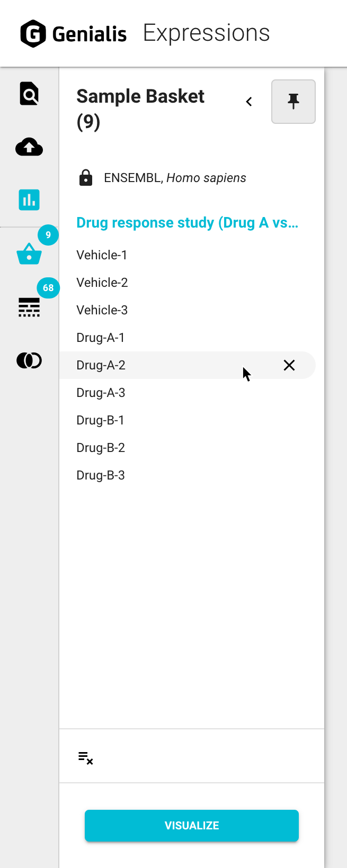The width and height of the screenshot is (347, 868).
Task: Toggle the pin button on the Sample Basket panel
Action: tap(293, 101)
